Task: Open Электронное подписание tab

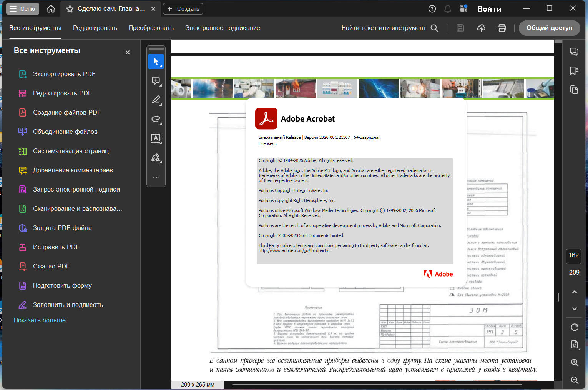Action: [x=223, y=28]
